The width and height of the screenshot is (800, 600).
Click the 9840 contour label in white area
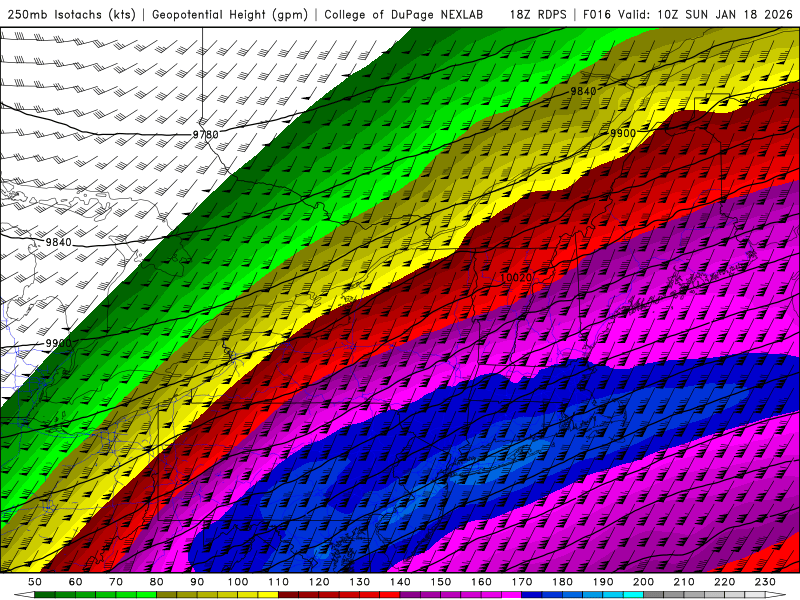click(x=59, y=242)
